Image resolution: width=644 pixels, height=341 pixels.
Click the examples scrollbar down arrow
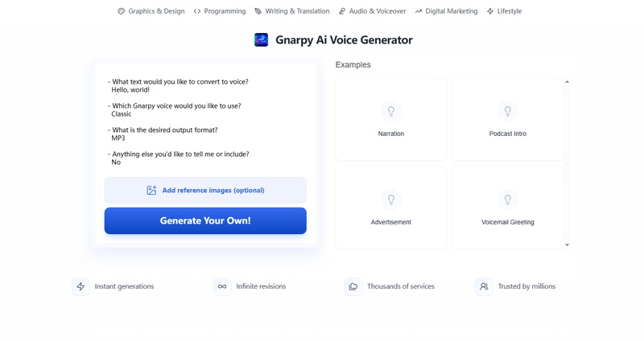(568, 245)
